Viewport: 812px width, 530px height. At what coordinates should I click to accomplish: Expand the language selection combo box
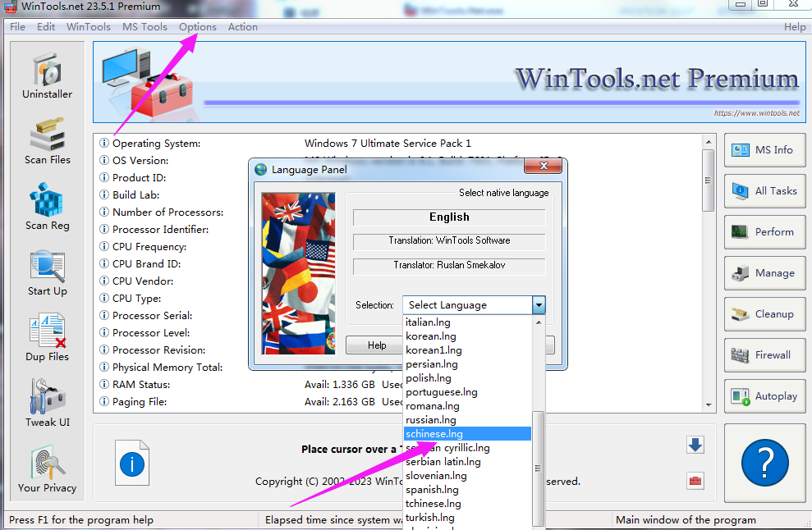(x=539, y=304)
